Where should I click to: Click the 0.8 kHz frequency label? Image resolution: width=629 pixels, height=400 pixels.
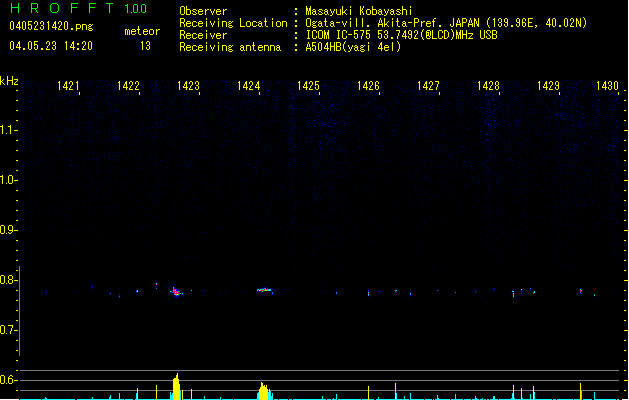[x=8, y=280]
